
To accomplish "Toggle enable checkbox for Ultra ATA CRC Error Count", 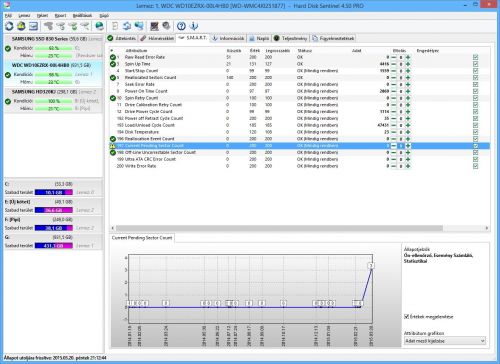I will (476, 159).
